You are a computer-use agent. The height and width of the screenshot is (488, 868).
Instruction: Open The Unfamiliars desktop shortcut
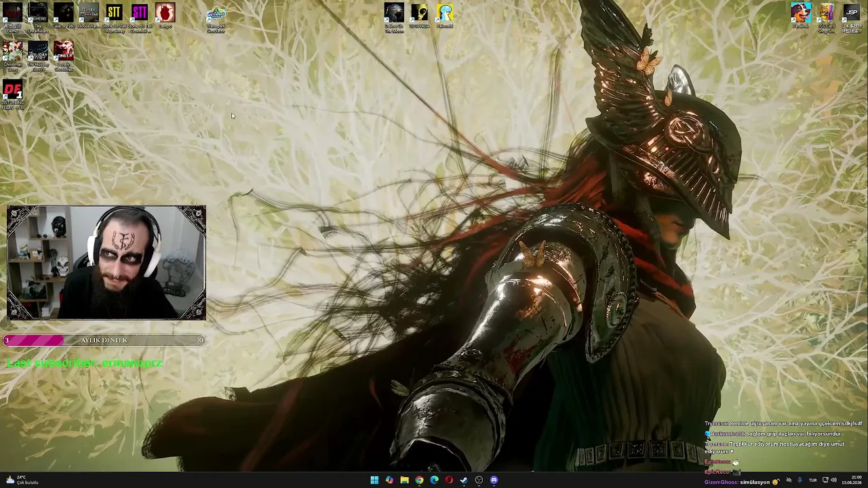pos(38,18)
